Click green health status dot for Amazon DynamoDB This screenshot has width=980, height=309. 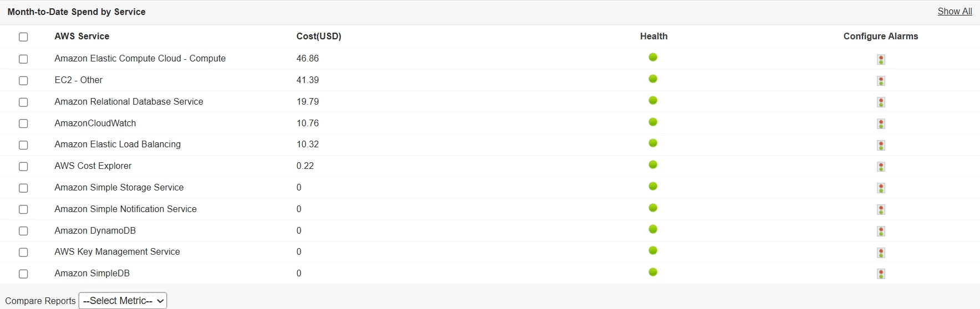click(653, 229)
